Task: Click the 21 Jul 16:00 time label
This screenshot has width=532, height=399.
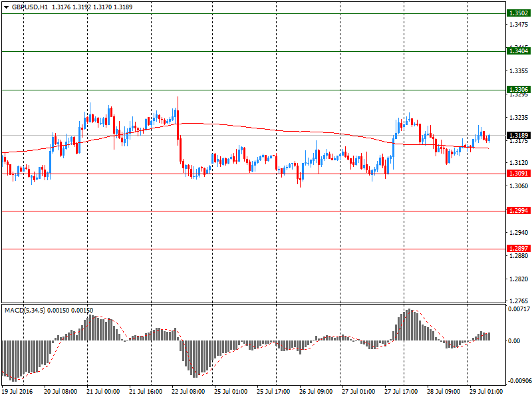Action: click(x=146, y=392)
